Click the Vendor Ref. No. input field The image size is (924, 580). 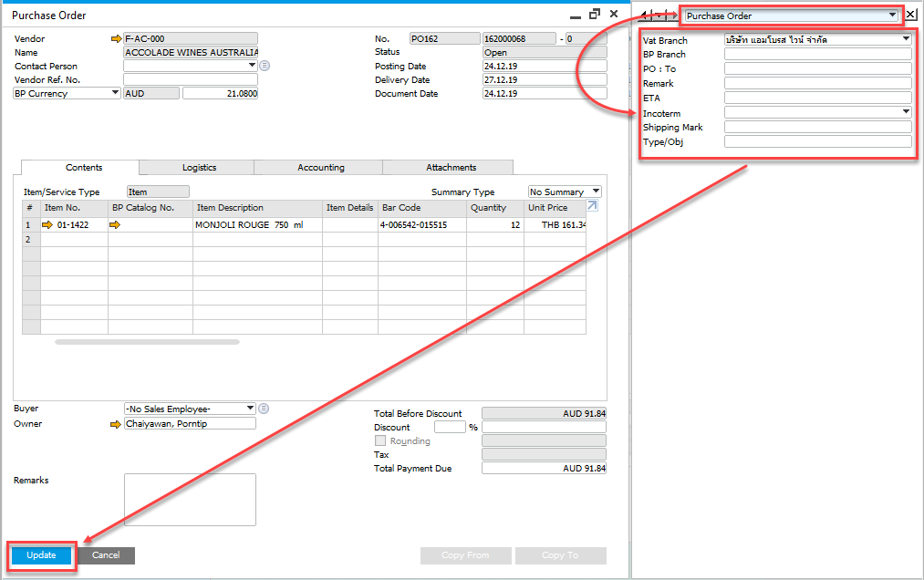click(x=191, y=79)
